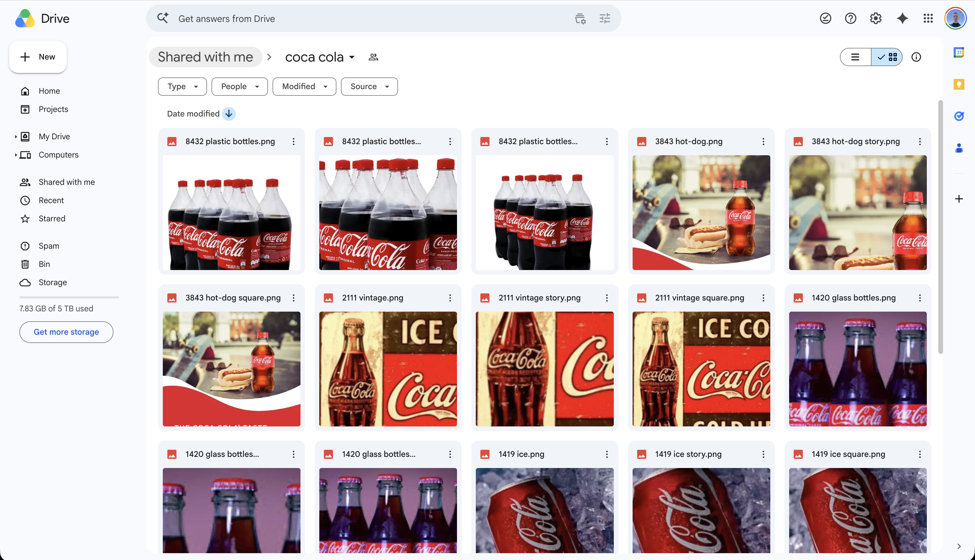The height and width of the screenshot is (560, 975).
Task: Click 7.83 GB of 5 TB used text
Action: pos(56,308)
